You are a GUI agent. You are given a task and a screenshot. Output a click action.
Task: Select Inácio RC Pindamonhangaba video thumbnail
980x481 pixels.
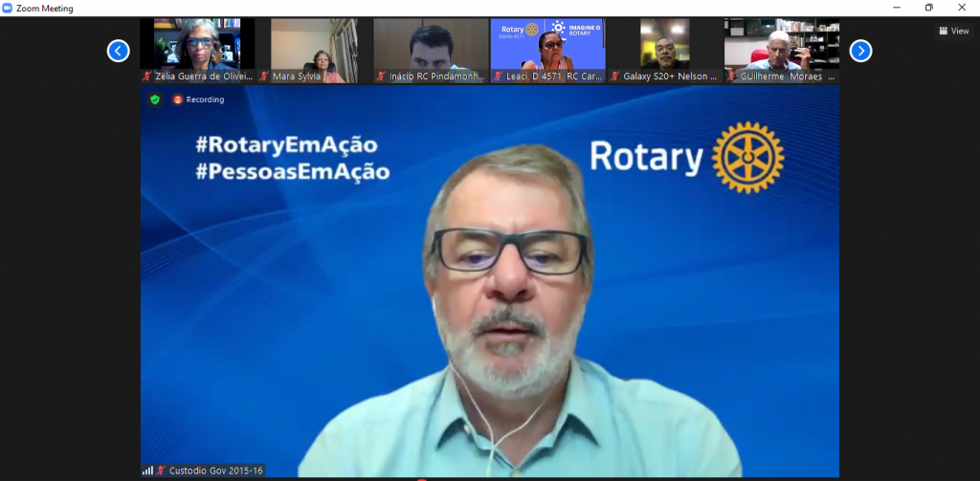431,44
